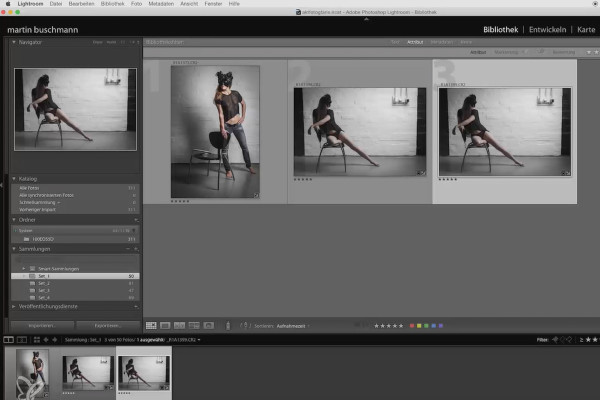Click main window display icon in filmstrip bar
600x400 pixels.
coord(8,340)
